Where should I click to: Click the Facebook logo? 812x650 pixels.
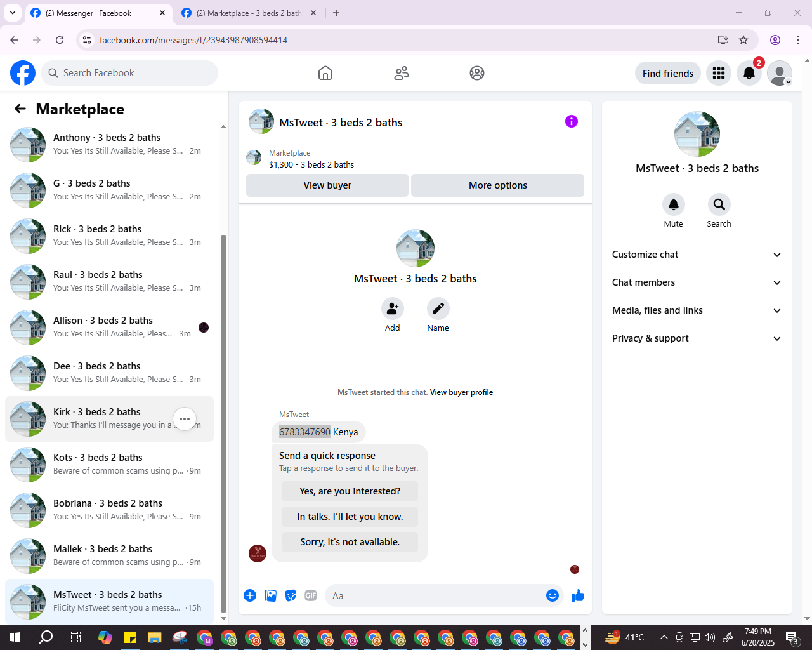tap(23, 73)
